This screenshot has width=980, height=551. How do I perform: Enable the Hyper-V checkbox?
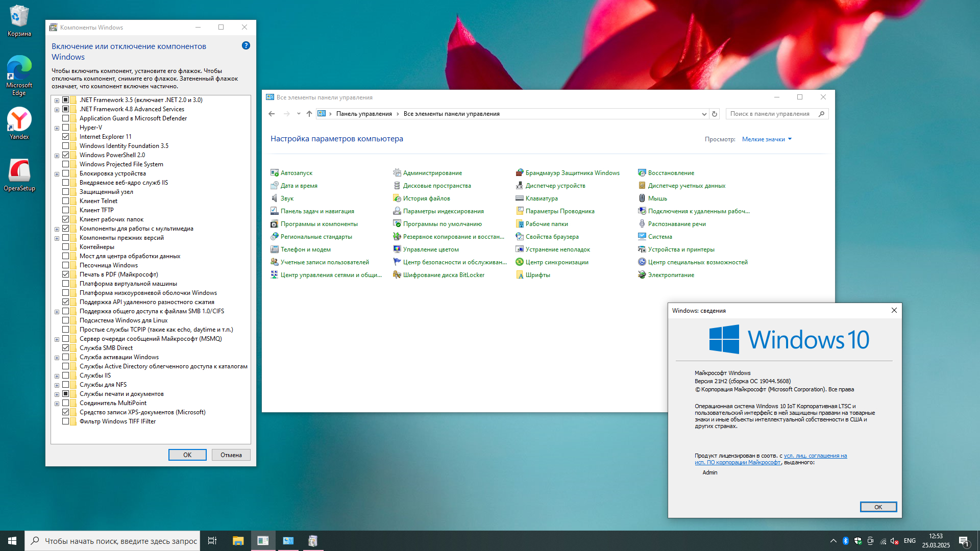[x=66, y=128]
